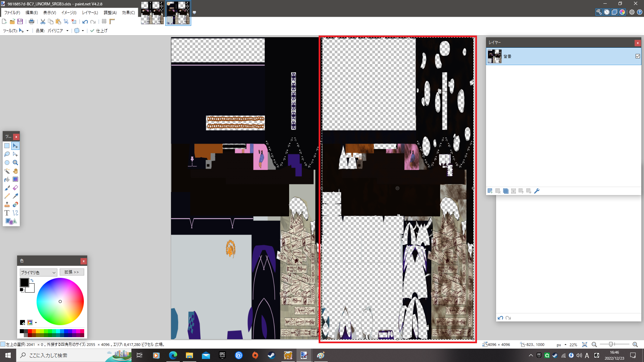
Task: Open the イメージ(I) menu
Action: tap(69, 12)
